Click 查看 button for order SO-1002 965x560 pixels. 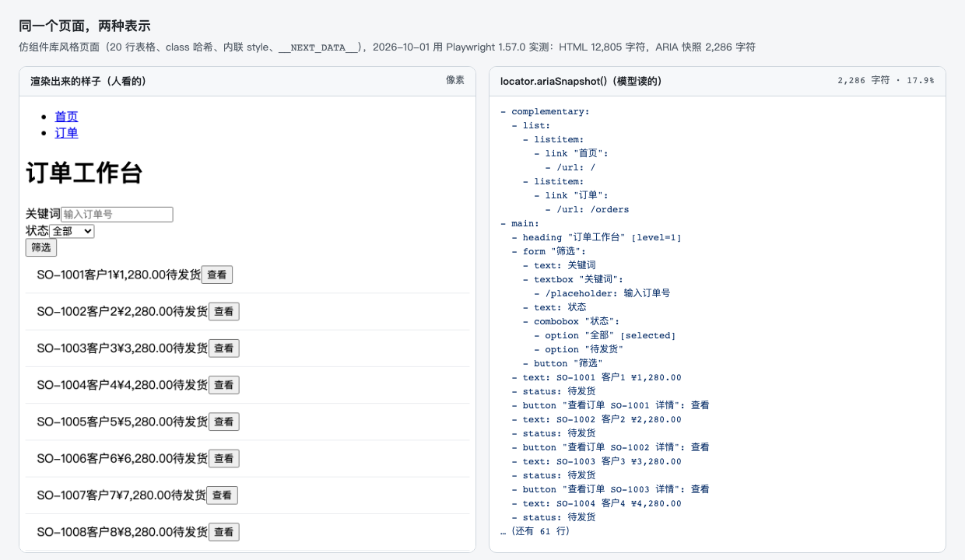[x=224, y=312]
